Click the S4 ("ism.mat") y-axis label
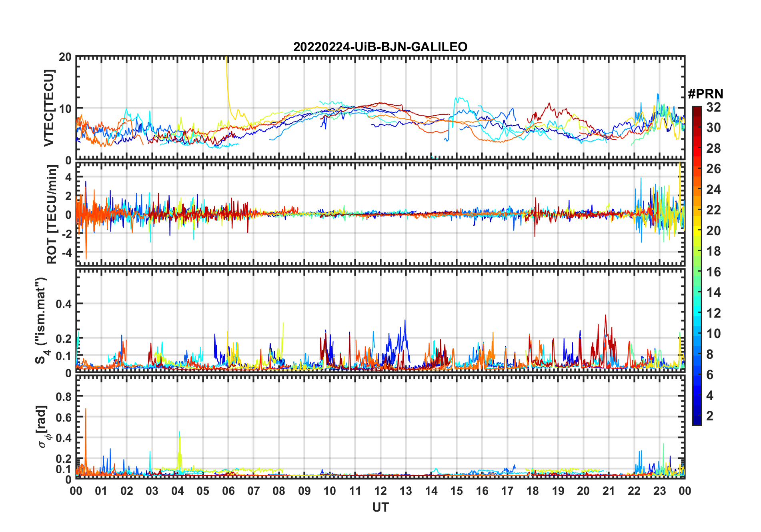This screenshot has height=532, width=761. click(42, 321)
